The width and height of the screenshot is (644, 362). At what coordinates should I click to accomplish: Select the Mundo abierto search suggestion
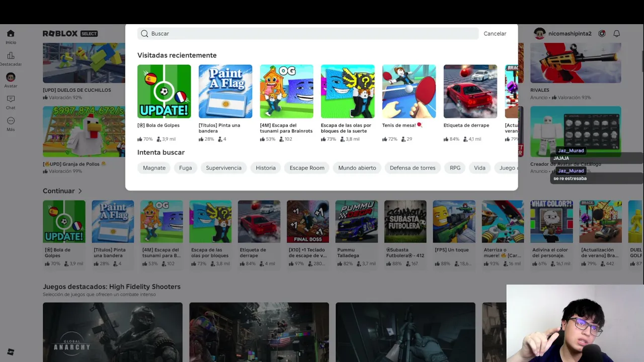pyautogui.click(x=357, y=168)
